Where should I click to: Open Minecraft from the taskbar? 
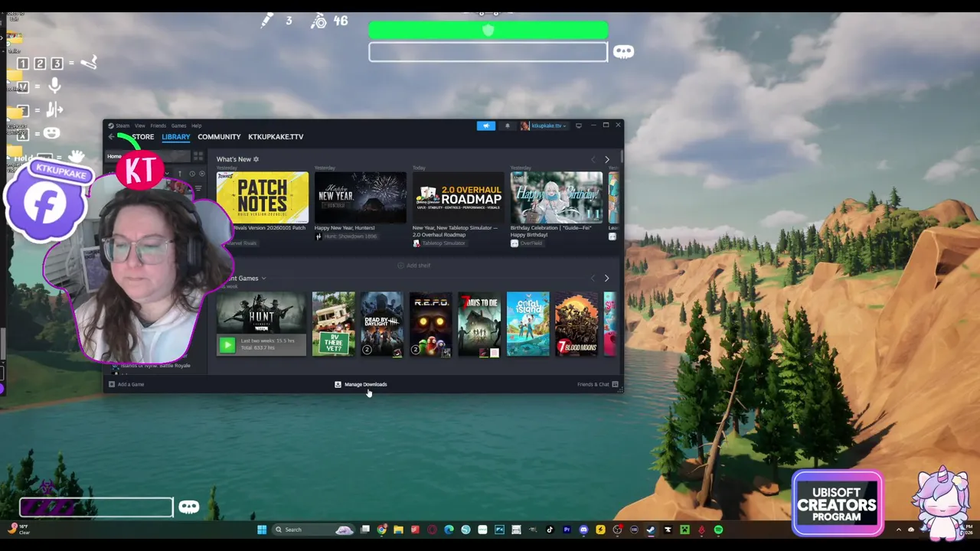point(685,530)
